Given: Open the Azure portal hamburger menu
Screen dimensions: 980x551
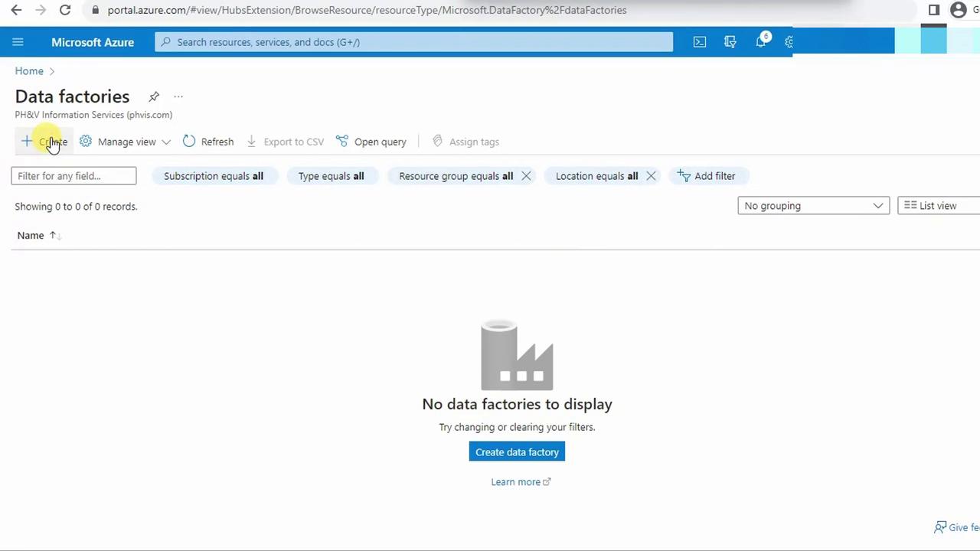Looking at the screenshot, I should pos(18,42).
